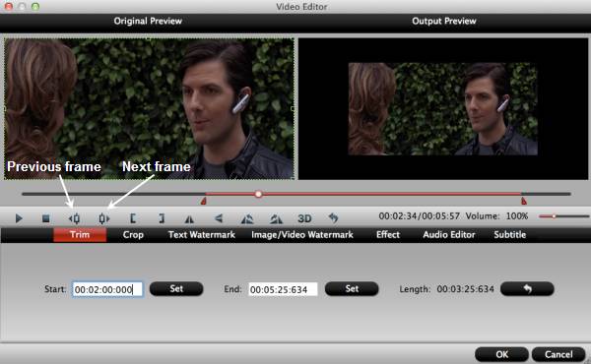This screenshot has width=591, height=364.
Task: Click the Start time input field
Action: click(x=107, y=289)
